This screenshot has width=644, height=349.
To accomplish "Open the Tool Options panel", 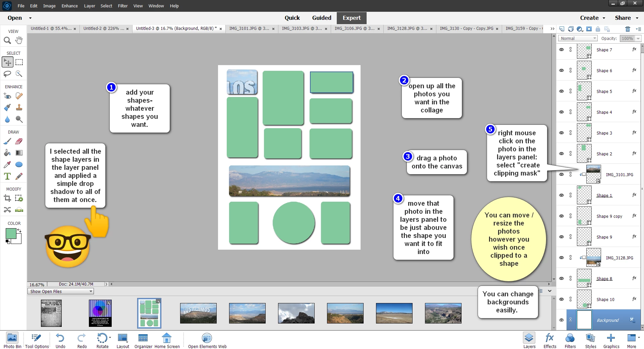I will (37, 340).
